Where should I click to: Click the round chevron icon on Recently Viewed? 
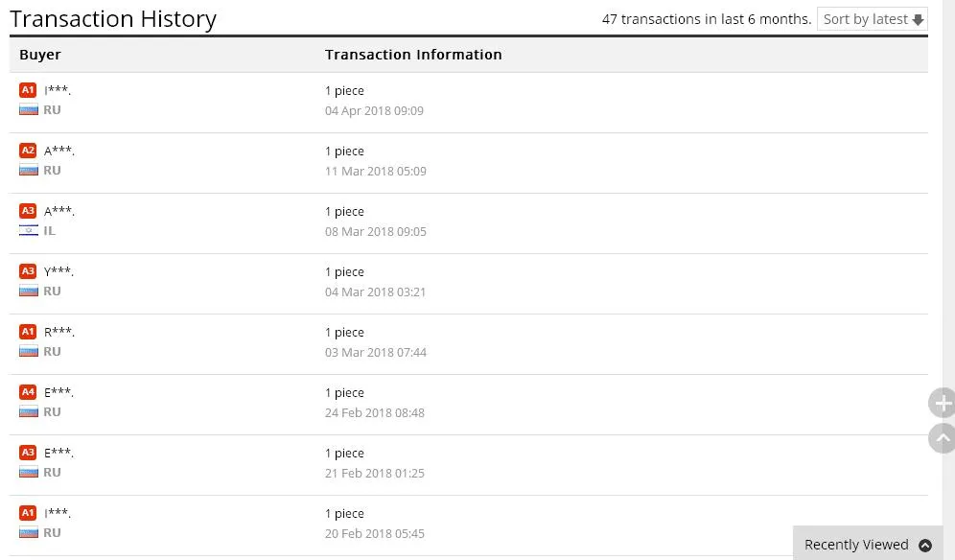925,545
